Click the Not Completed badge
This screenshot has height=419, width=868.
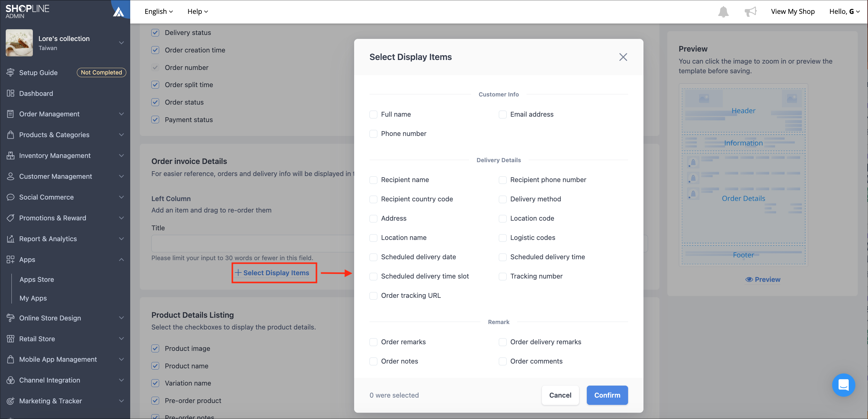(101, 72)
